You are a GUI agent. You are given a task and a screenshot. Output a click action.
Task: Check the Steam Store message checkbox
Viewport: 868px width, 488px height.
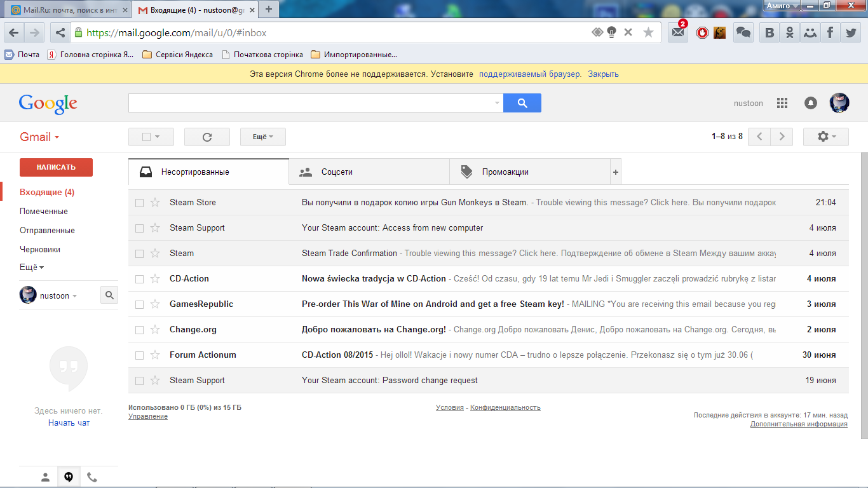click(x=139, y=203)
